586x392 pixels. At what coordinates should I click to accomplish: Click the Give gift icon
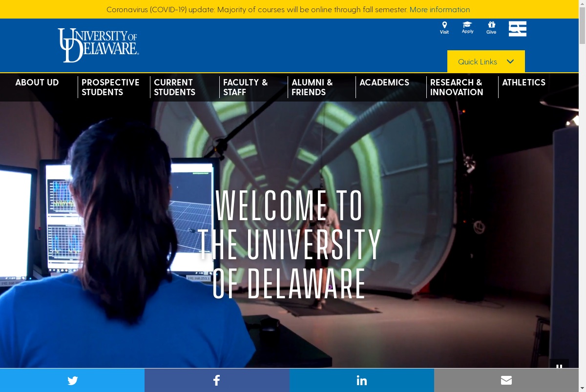point(491,28)
